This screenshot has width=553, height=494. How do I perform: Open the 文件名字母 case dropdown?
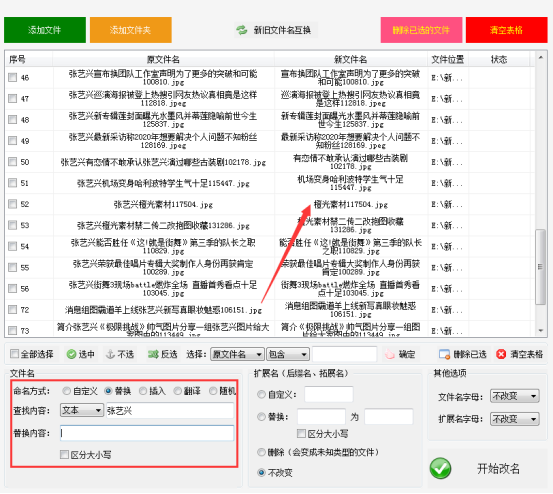pos(515,397)
